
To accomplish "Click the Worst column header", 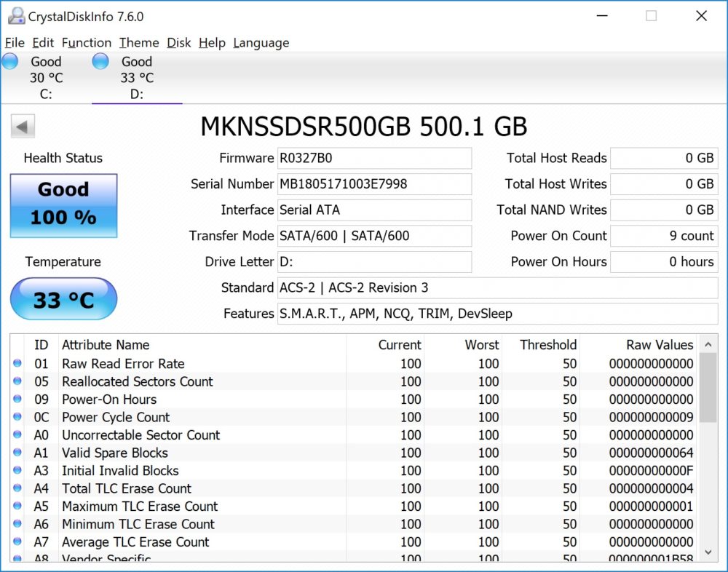I will [x=463, y=344].
